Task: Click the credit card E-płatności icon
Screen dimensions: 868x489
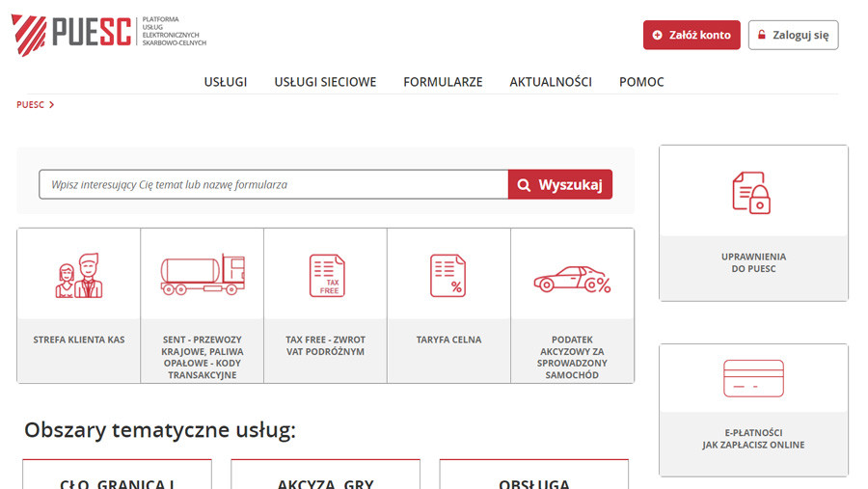Action: [753, 378]
